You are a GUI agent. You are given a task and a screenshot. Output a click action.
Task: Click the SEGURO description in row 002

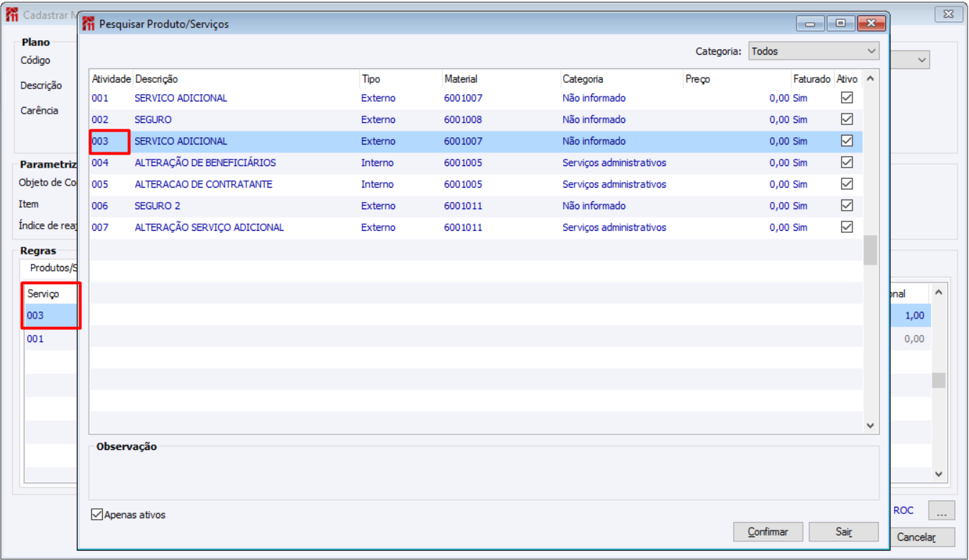coord(153,119)
